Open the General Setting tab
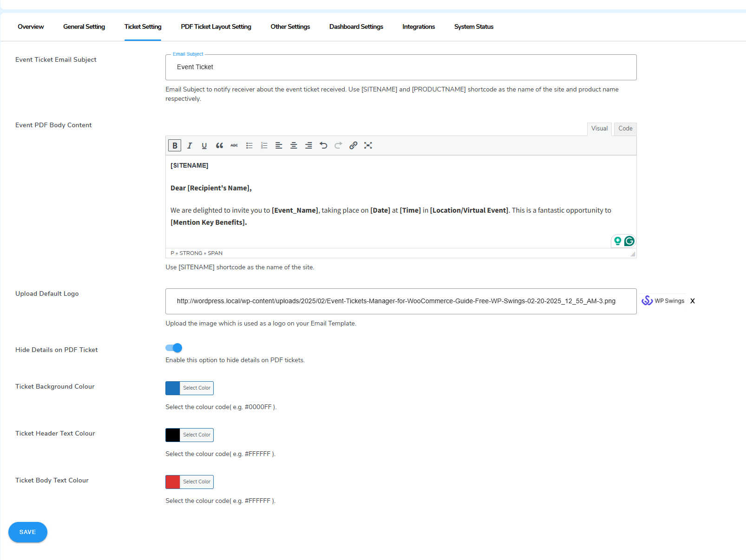746x560 pixels. [x=84, y=26]
